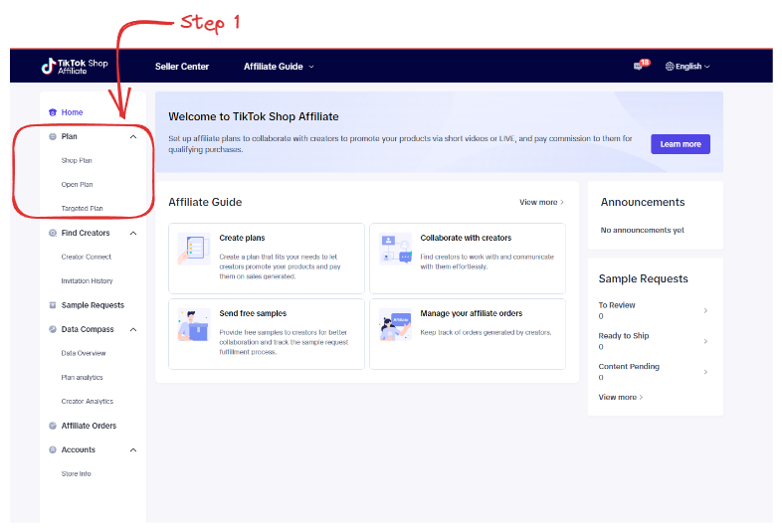This screenshot has width=782, height=532.
Task: Open Data Overview in sidebar
Action: tap(84, 353)
